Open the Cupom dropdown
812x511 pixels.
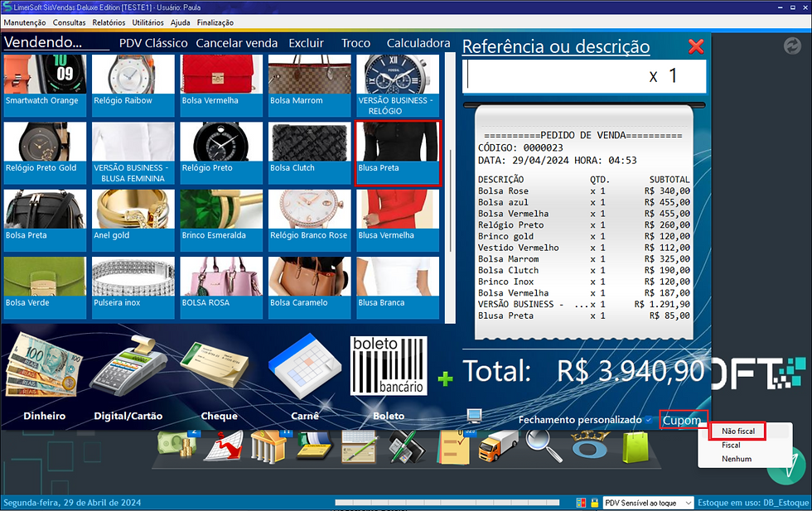click(681, 420)
